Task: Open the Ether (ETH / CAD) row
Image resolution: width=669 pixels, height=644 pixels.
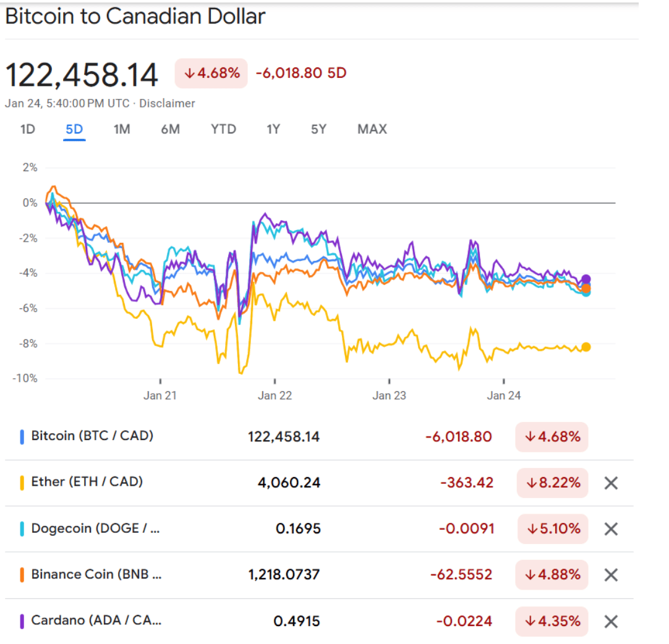Action: [87, 481]
